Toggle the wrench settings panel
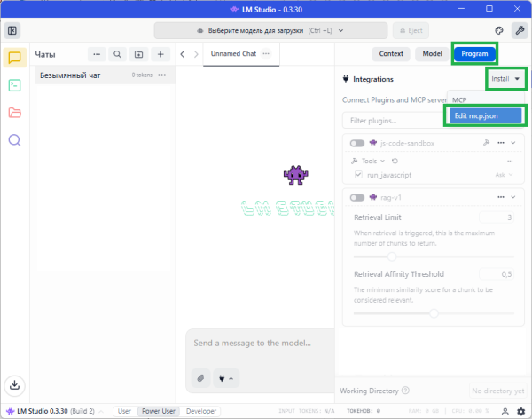 [520, 30]
